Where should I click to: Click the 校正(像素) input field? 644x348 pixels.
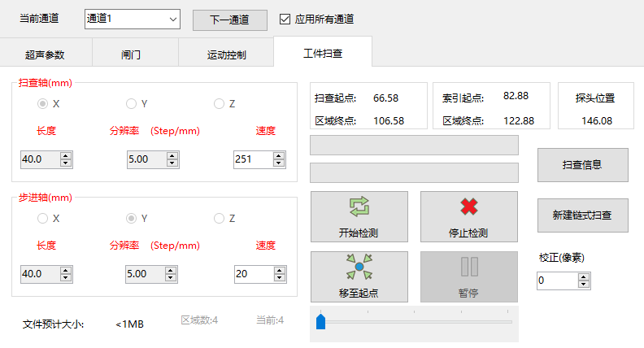(x=556, y=281)
